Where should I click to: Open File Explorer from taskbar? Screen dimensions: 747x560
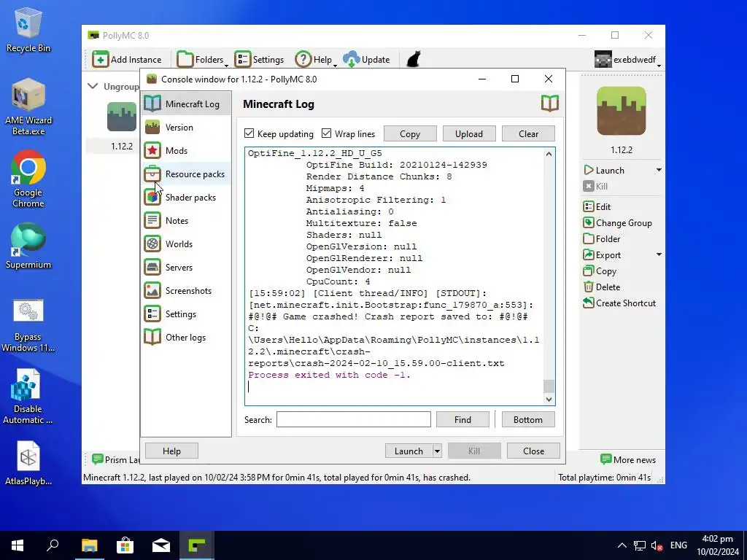click(89, 545)
